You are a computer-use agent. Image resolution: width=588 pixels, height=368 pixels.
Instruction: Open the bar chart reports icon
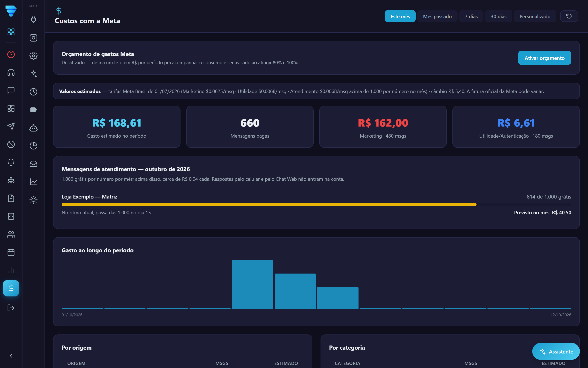pyautogui.click(x=11, y=270)
